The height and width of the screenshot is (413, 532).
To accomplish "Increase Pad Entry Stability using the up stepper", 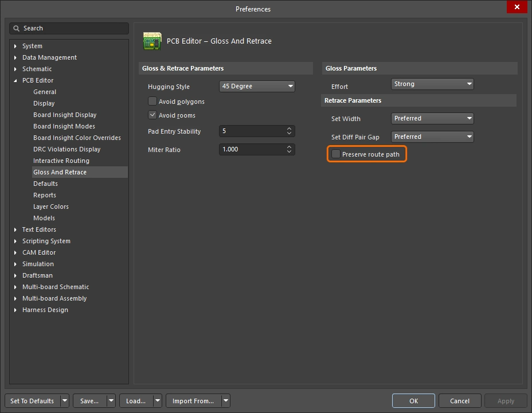I will (x=289, y=128).
